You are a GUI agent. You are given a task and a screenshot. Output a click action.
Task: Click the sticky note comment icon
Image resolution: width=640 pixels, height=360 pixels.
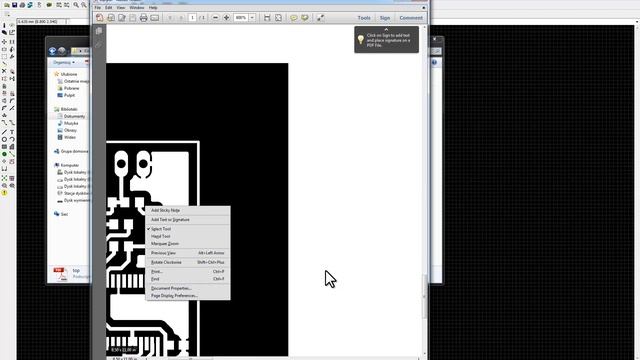(293, 18)
